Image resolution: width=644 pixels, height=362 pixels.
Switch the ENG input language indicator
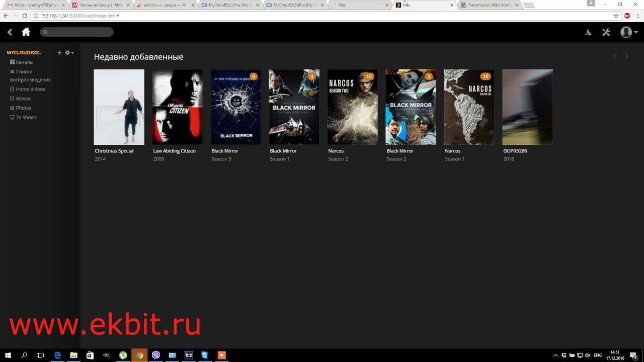[x=598, y=355]
